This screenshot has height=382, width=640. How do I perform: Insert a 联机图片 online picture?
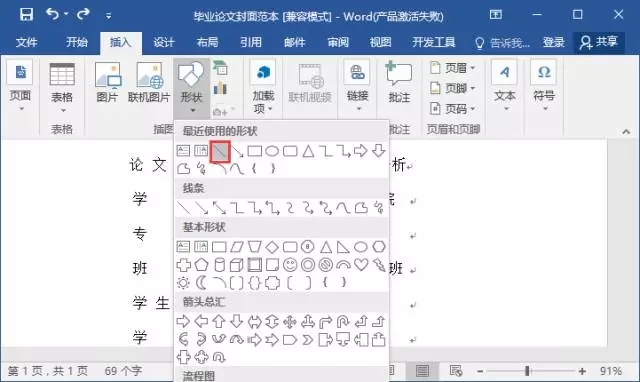[x=149, y=83]
